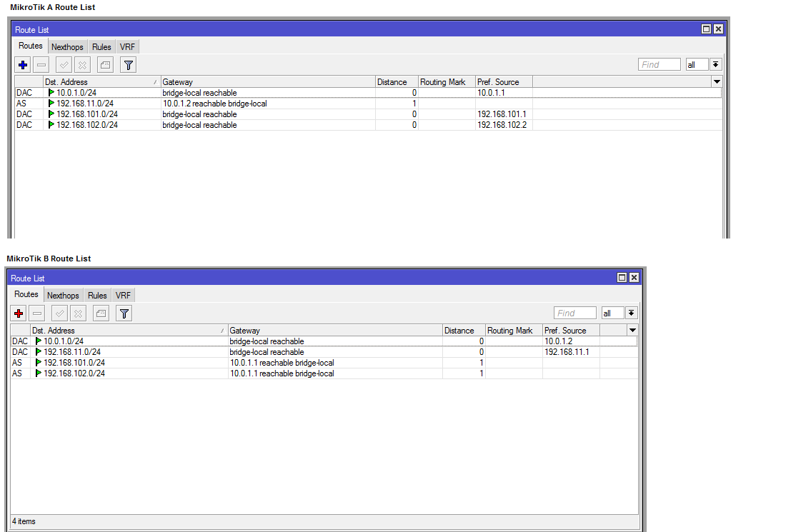Switch to the Nexthops tab on MikroTik A
Viewport: 796px width, 532px height.
click(x=67, y=46)
